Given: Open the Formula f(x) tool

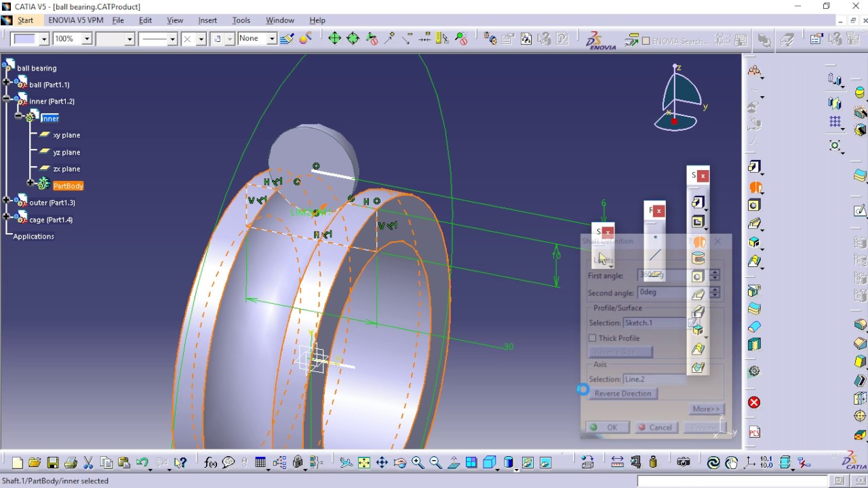Looking at the screenshot, I should pos(210,463).
